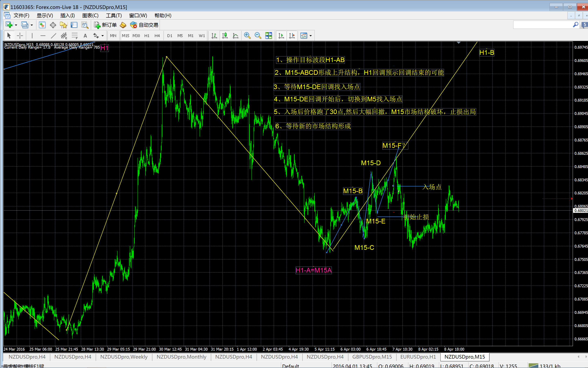Select the Crosshair tool
Screen dimensions: 588x368
point(20,36)
